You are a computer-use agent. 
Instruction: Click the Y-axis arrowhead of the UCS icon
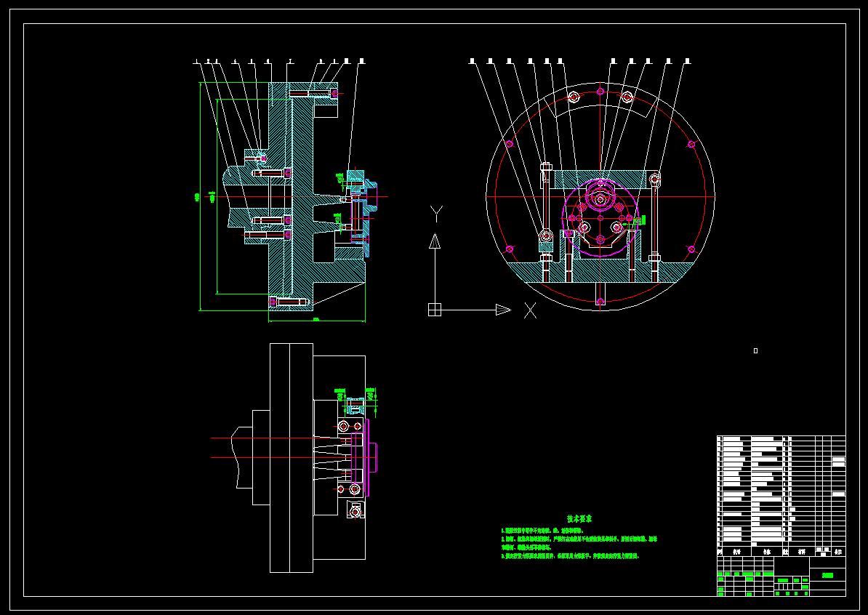point(435,241)
